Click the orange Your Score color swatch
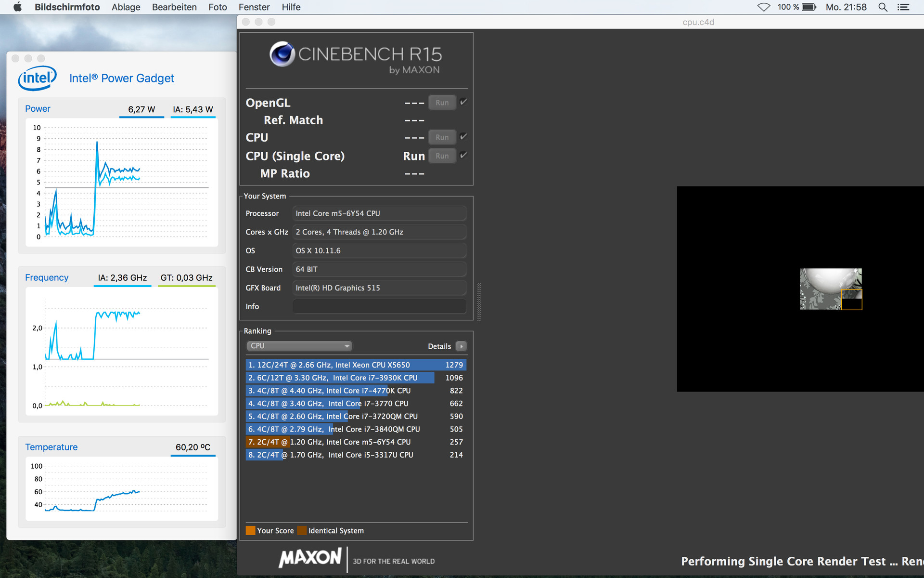 click(250, 530)
